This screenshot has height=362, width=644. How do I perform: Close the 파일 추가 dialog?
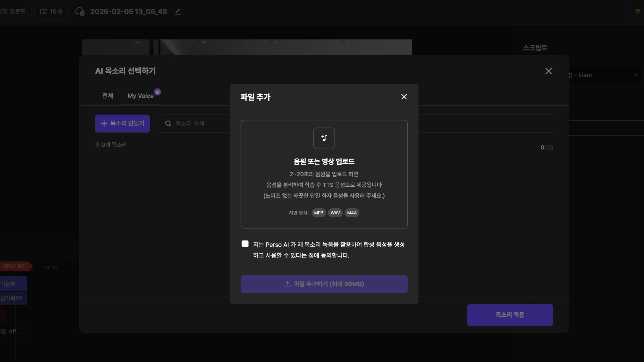click(x=404, y=97)
